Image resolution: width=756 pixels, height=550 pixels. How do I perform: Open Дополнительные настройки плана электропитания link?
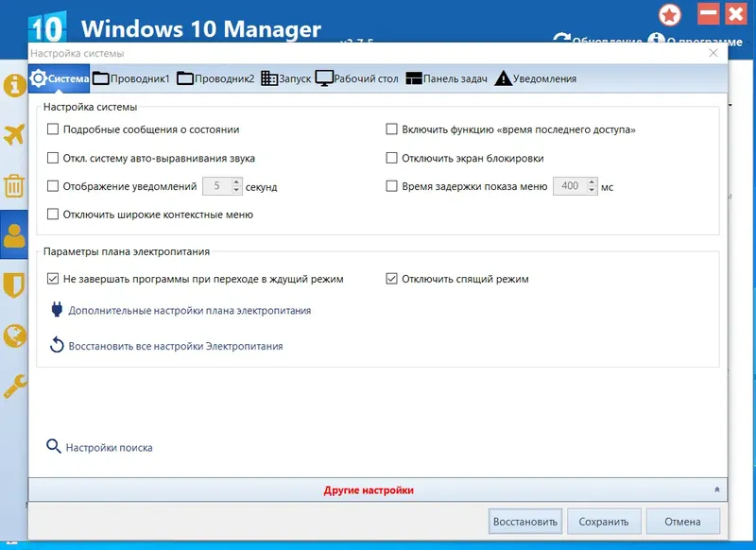190,310
